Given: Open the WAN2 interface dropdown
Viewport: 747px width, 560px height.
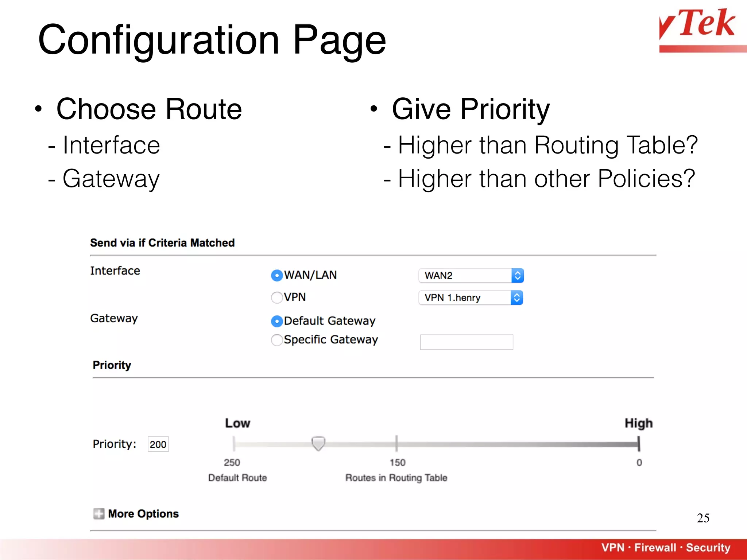Looking at the screenshot, I should click(x=471, y=276).
